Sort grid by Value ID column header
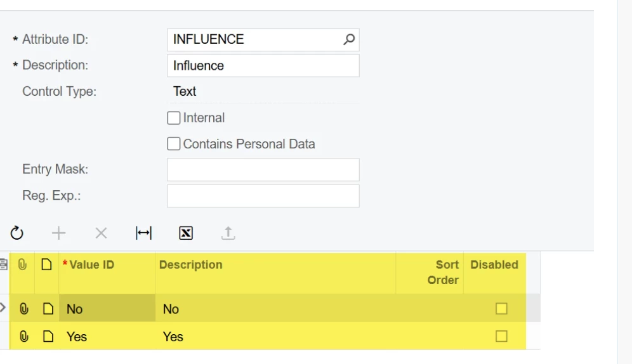The width and height of the screenshot is (632, 364). [x=92, y=265]
